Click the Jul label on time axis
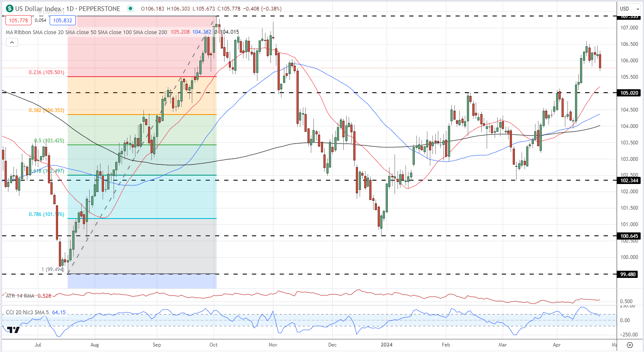 coord(38,345)
